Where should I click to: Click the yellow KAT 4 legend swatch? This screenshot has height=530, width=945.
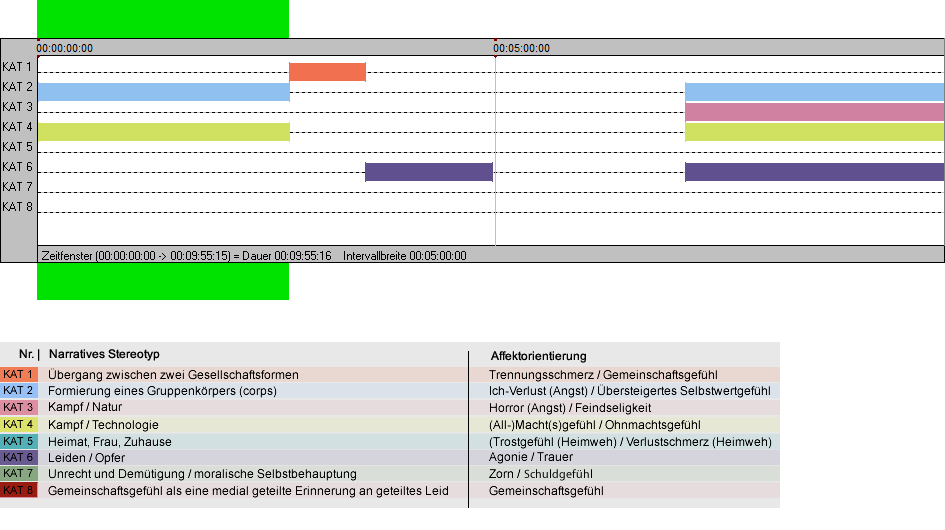19,424
